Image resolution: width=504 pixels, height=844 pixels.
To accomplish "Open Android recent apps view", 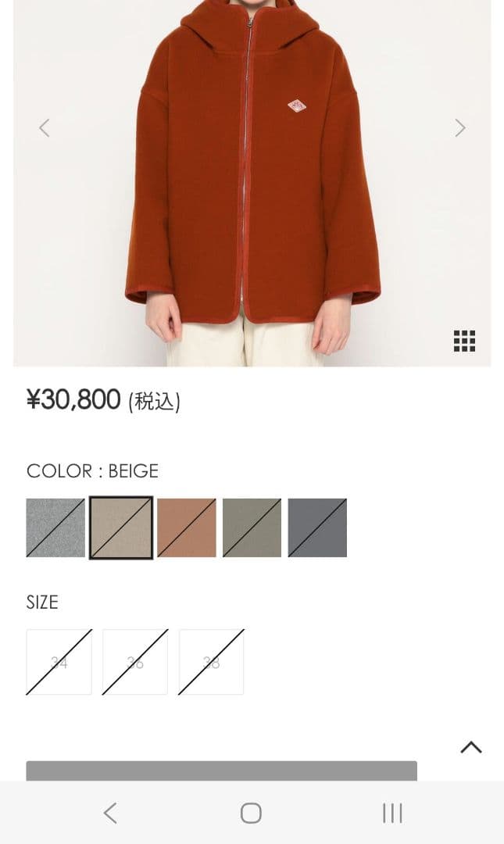I will pyautogui.click(x=392, y=813).
